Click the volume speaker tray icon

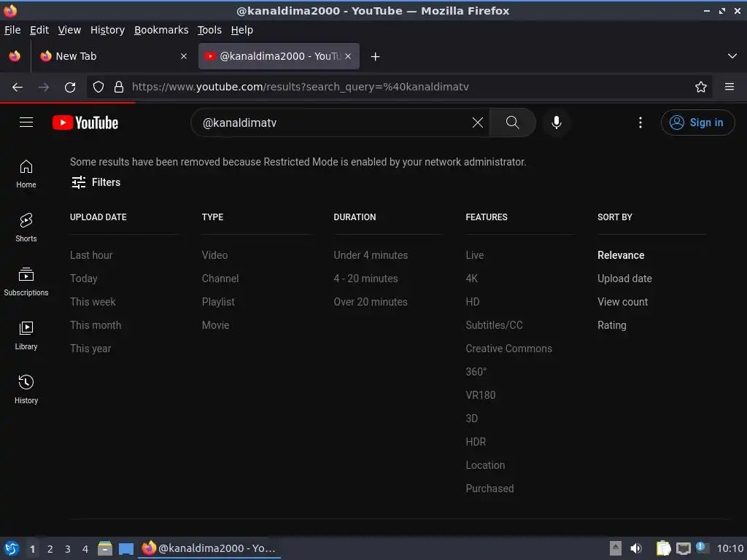tap(636, 548)
